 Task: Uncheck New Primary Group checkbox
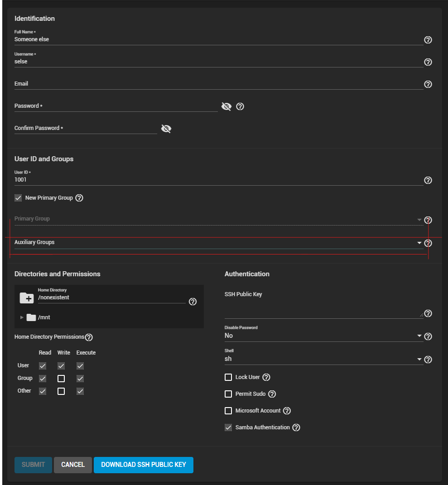pyautogui.click(x=18, y=198)
